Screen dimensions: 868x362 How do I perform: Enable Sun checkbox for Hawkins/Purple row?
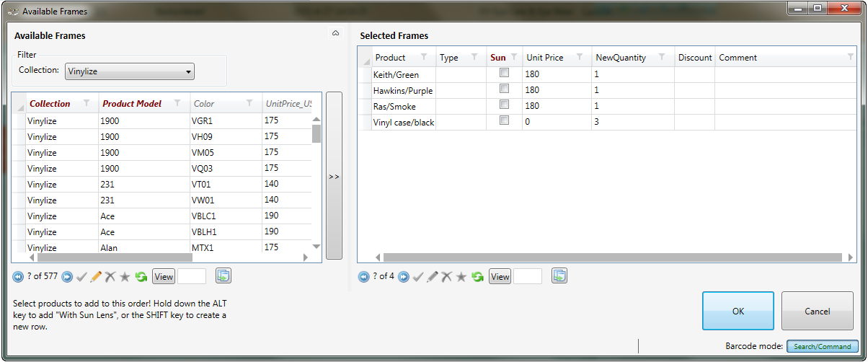(504, 89)
